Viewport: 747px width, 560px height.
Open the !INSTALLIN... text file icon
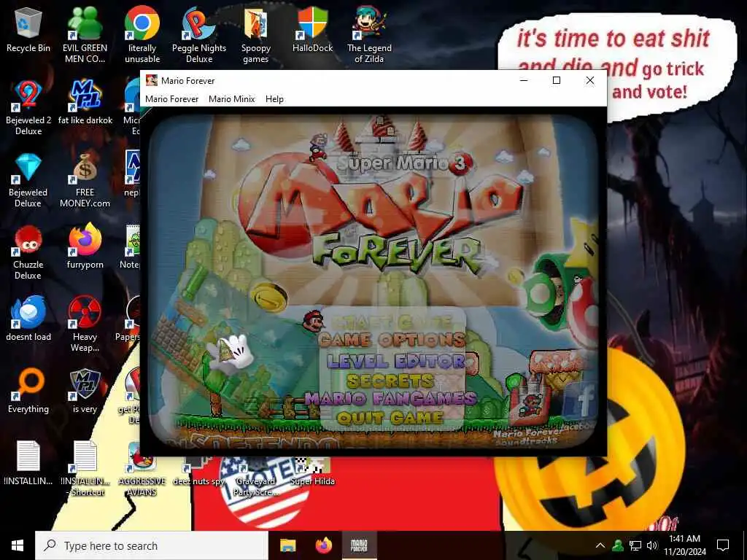28,463
